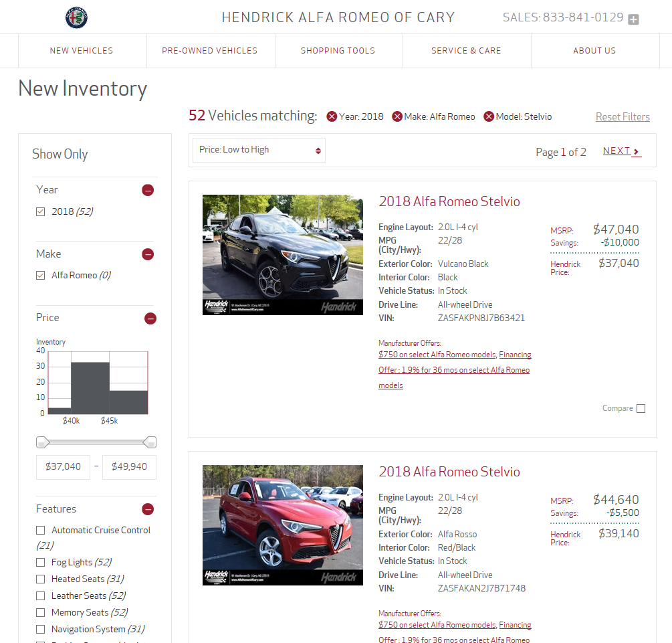Open the $750 offer link on the red Stelvio

pos(437,625)
